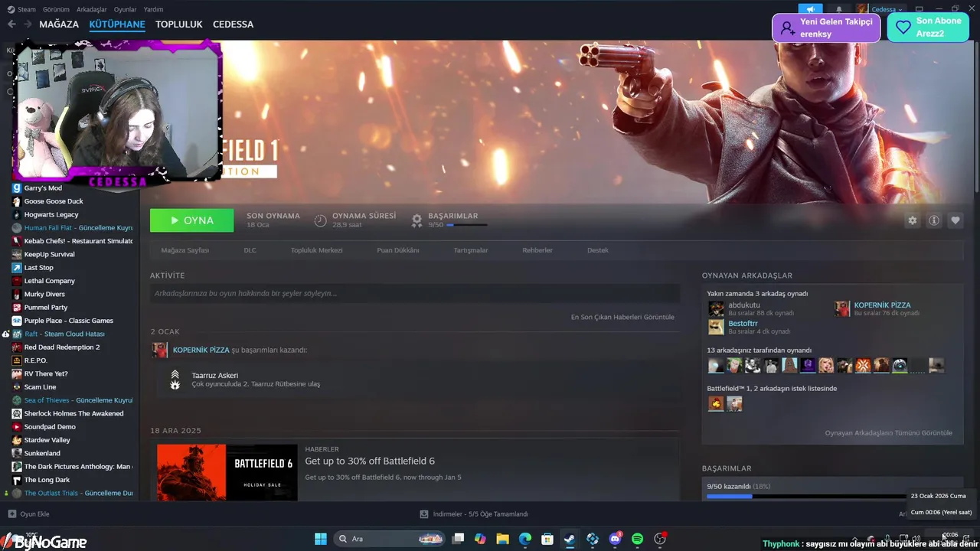Screen dimensions: 980x551
Task: Click the green OYNA play button
Action: coord(192,220)
